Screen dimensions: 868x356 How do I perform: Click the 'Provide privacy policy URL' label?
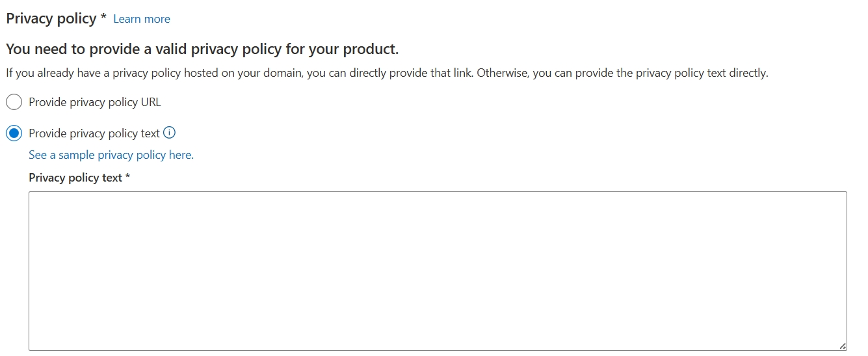click(x=94, y=102)
